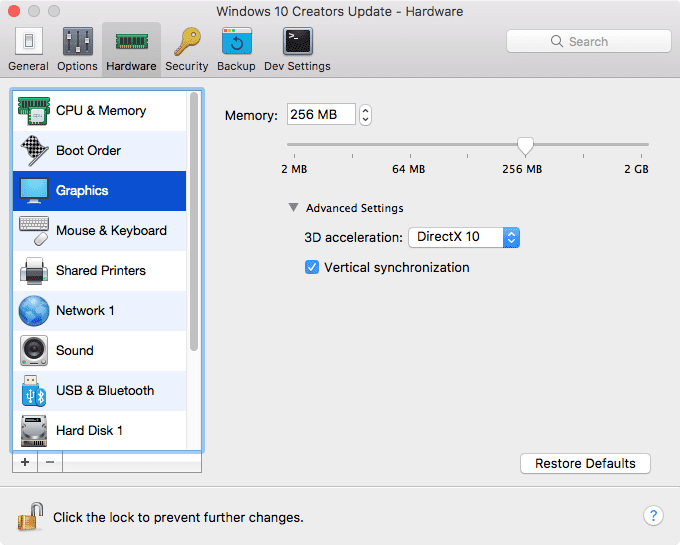Select Hard Disk 1 in the sidebar
Image resolution: width=680 pixels, height=545 pixels.
[100, 431]
